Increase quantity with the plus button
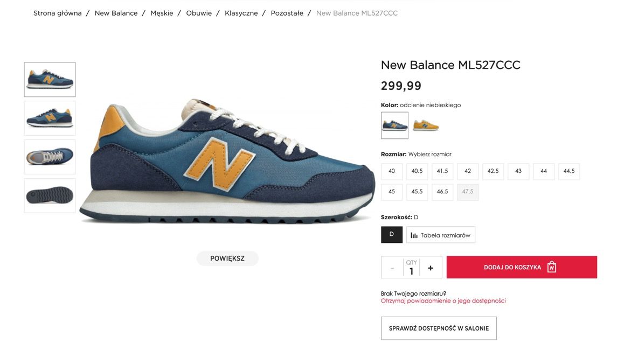Image resolution: width=638 pixels, height=364 pixels. click(430, 268)
